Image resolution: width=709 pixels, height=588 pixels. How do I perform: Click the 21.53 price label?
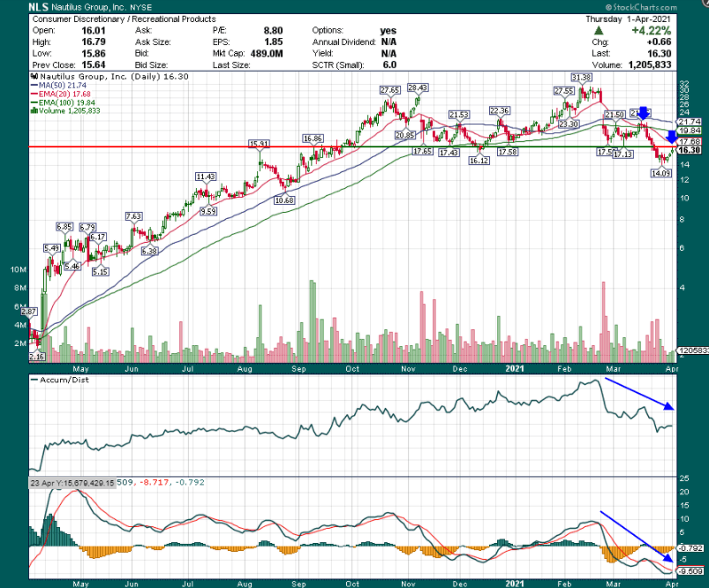[x=459, y=115]
